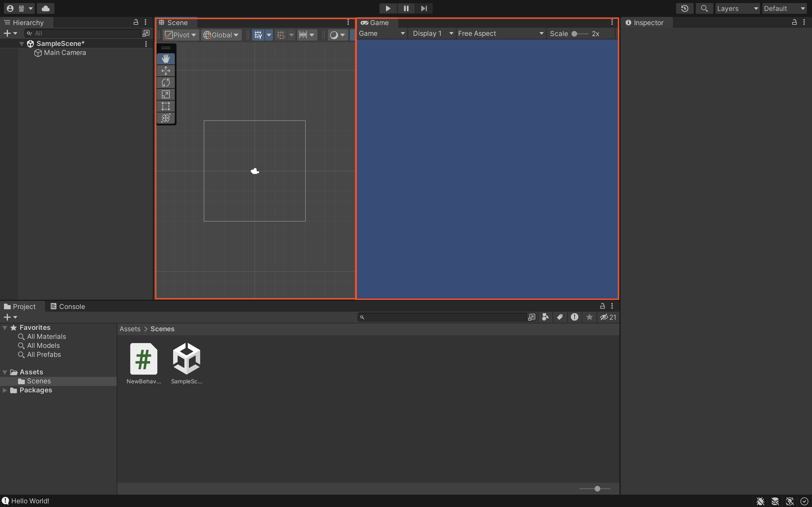The image size is (812, 507).
Task: Open the Undo History icon
Action: (x=685, y=8)
